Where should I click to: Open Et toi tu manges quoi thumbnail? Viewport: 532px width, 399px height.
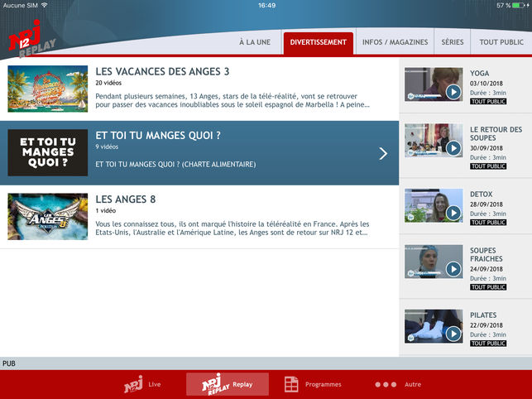point(47,152)
